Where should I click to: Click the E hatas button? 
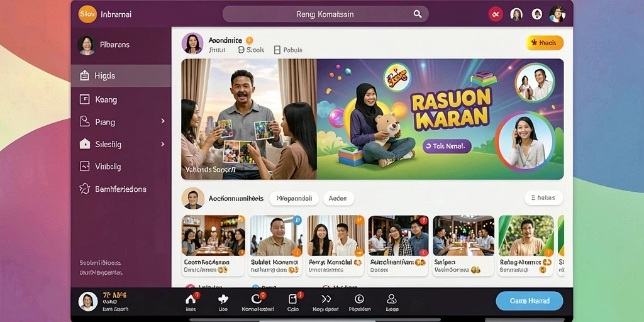point(543,198)
